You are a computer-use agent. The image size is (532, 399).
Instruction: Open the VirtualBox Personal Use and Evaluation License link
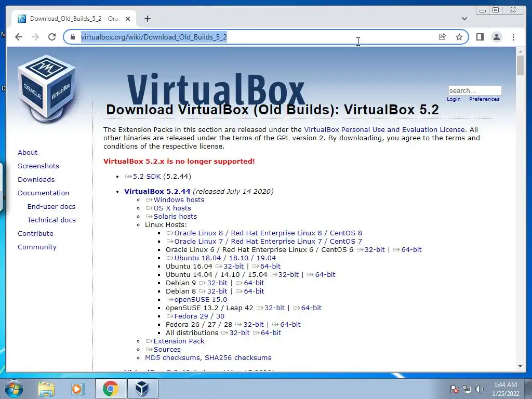click(x=384, y=129)
